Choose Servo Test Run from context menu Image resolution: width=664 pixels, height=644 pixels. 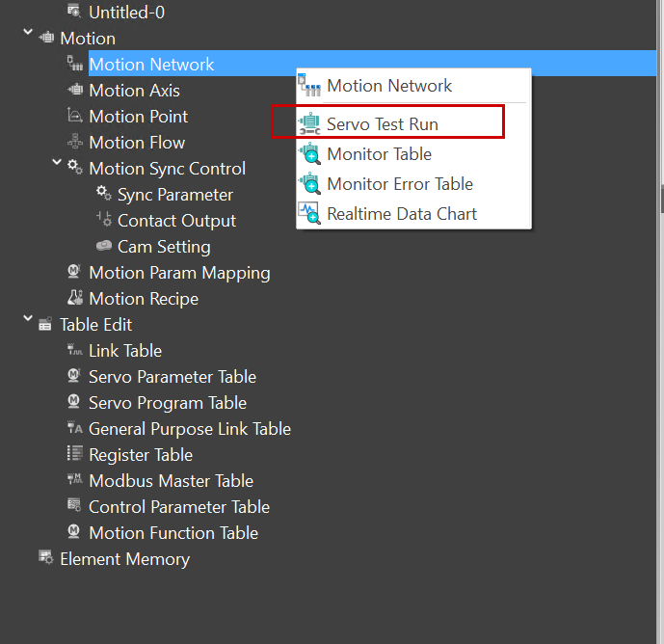point(383,124)
